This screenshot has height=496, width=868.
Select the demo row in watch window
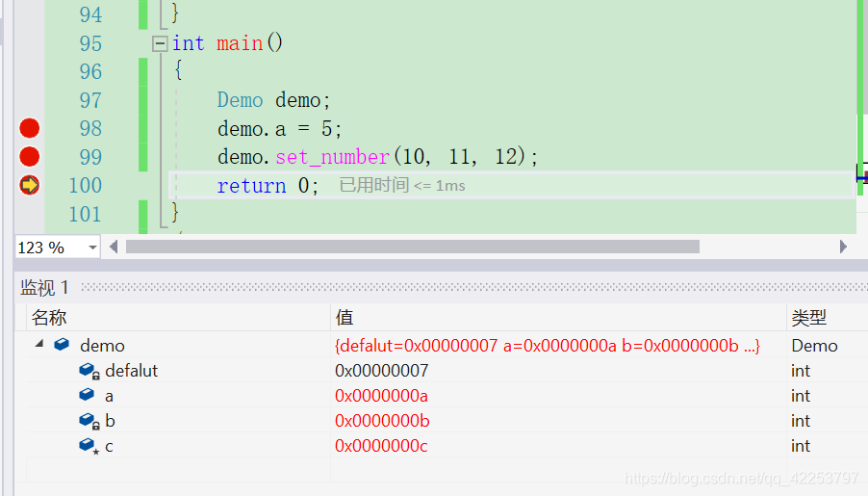click(447, 345)
